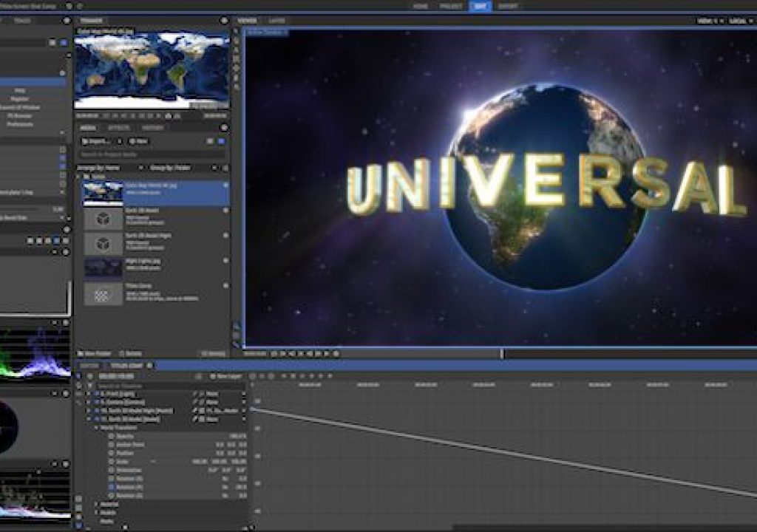Select the arrow selection tool in Viewer
The image size is (757, 532).
(x=236, y=31)
